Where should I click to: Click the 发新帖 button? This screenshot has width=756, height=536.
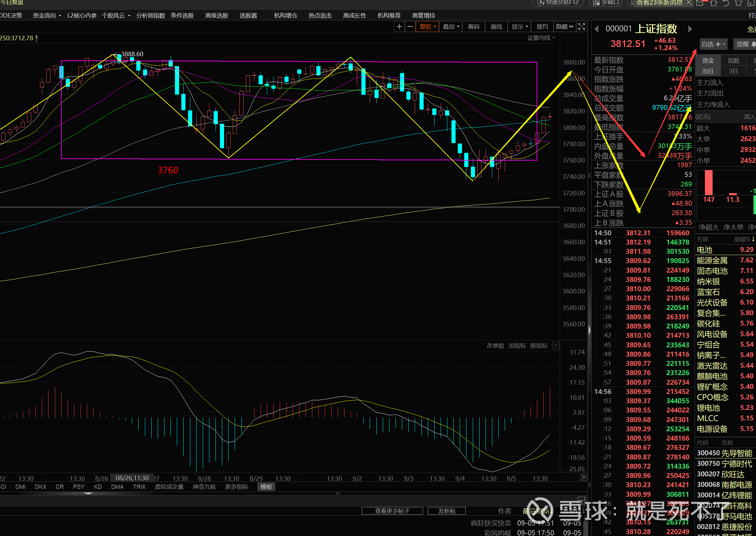[446, 511]
